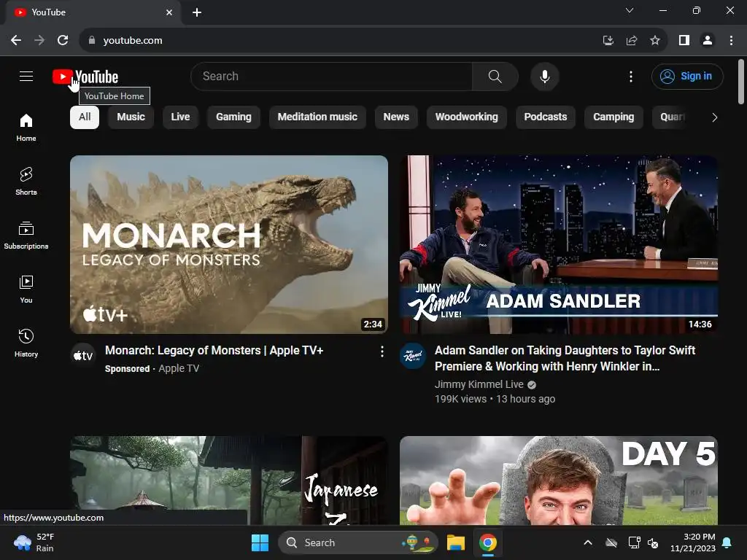Select the All chip
The image size is (747, 560).
point(85,117)
